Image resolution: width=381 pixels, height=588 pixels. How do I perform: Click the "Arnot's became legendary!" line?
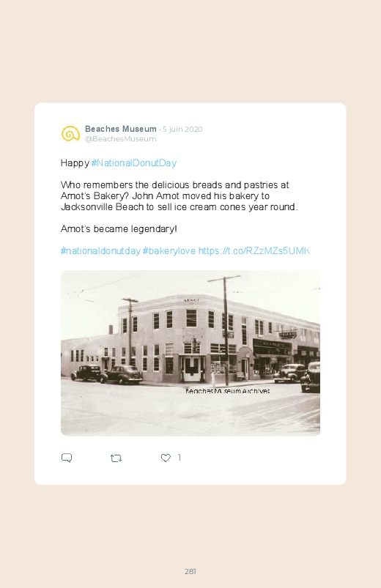[119, 229]
